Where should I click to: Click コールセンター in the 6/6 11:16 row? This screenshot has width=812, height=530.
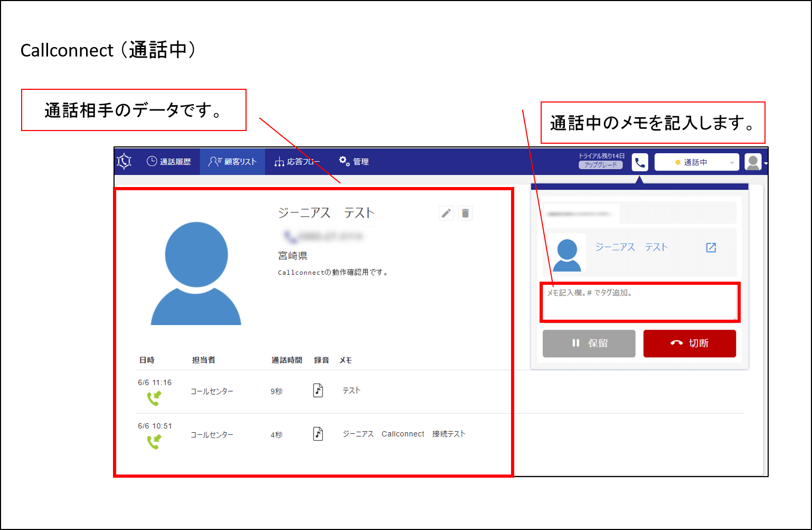point(212,392)
